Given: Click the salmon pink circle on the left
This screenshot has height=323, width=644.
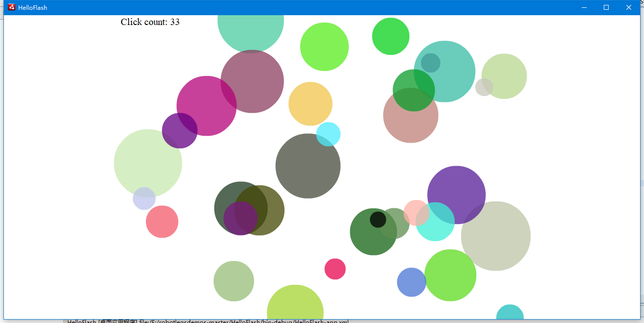Looking at the screenshot, I should 162,222.
